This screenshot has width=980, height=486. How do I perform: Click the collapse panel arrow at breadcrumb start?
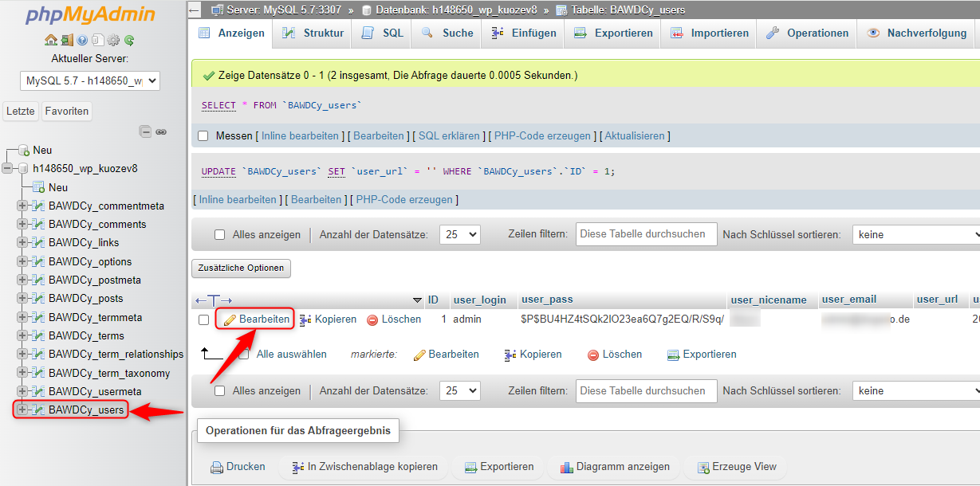[x=194, y=10]
